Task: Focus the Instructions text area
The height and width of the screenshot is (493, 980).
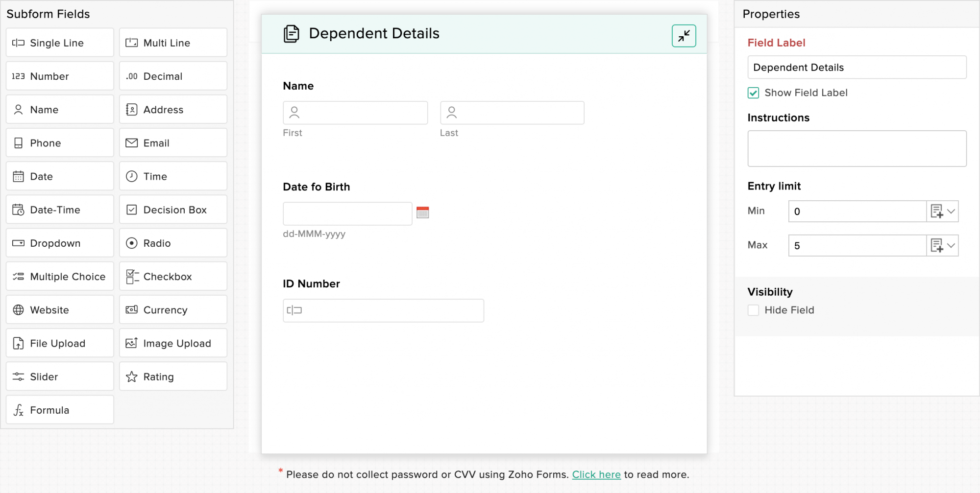Action: coord(857,148)
